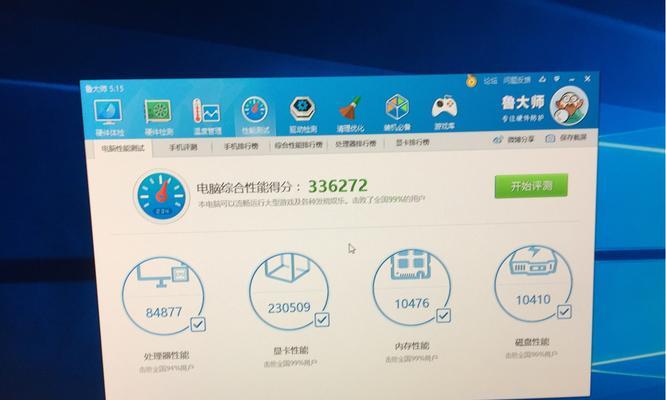Click the memory score 10476
Image resolution: width=666 pixels, height=400 pixels.
pyautogui.click(x=412, y=304)
